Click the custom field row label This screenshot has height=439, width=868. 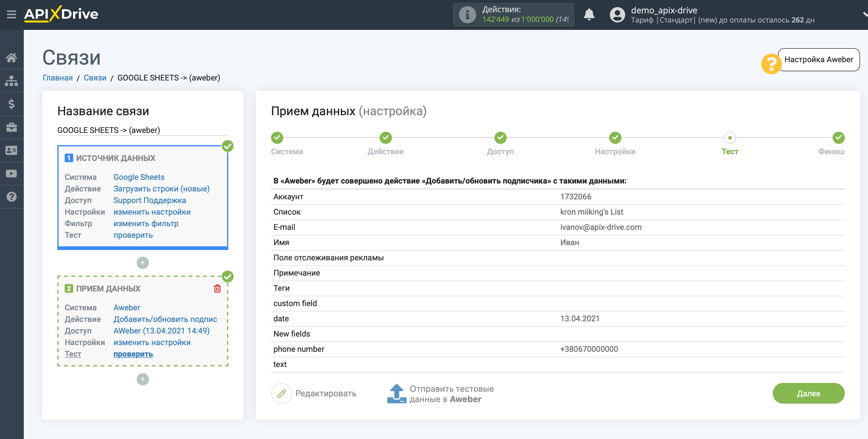[x=295, y=303]
